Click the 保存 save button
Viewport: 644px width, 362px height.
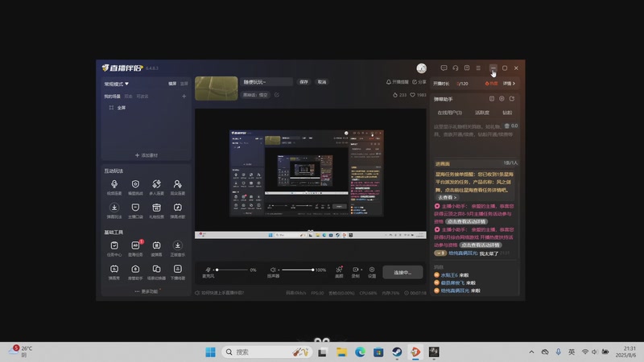point(304,82)
